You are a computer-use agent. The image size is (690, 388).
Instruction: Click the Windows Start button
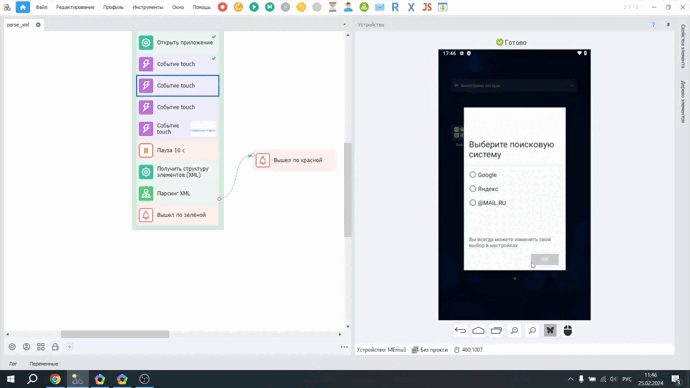(x=11, y=379)
